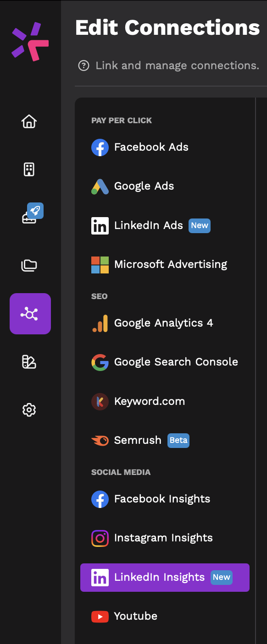
Task: Open the paint palette sidebar icon
Action: click(x=29, y=362)
